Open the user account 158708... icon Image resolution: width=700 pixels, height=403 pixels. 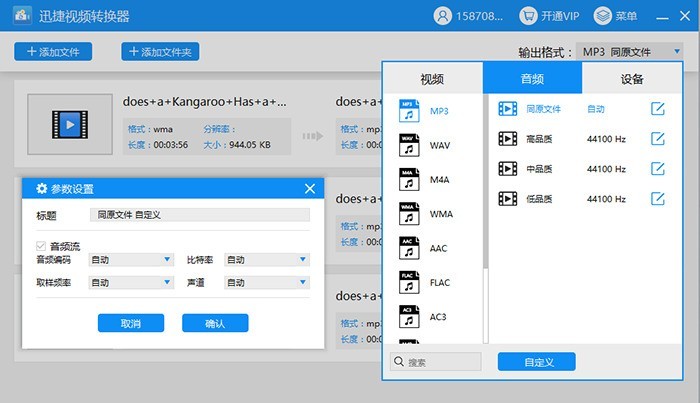pos(442,16)
